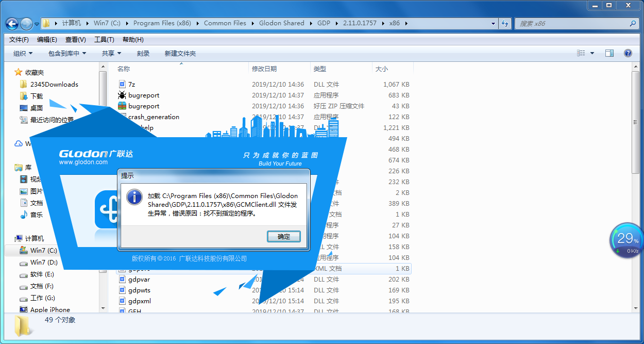Click the 29% floating speed widget

pos(626,241)
